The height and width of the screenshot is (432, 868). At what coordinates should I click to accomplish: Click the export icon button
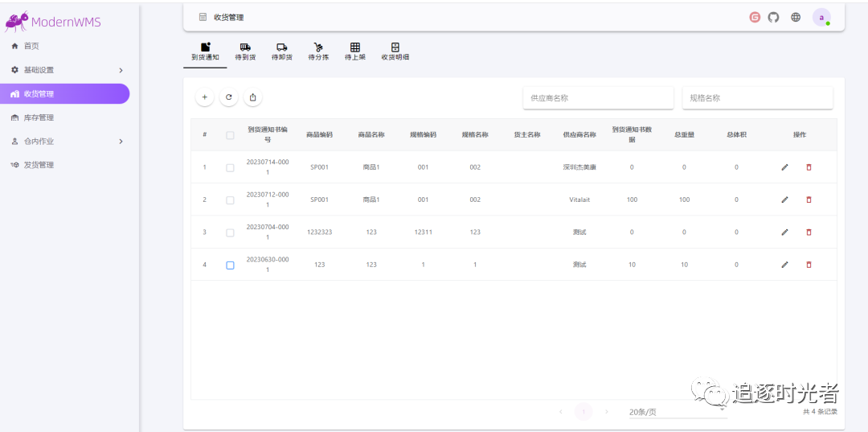tap(252, 97)
